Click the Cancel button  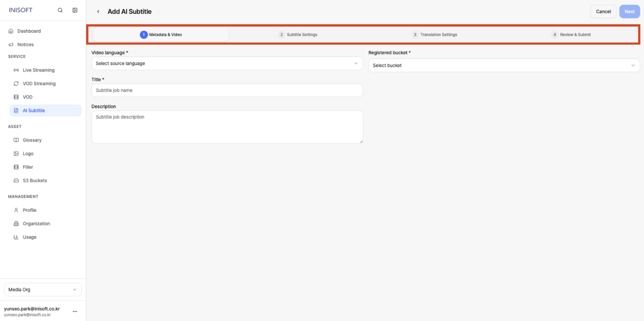[x=603, y=11]
